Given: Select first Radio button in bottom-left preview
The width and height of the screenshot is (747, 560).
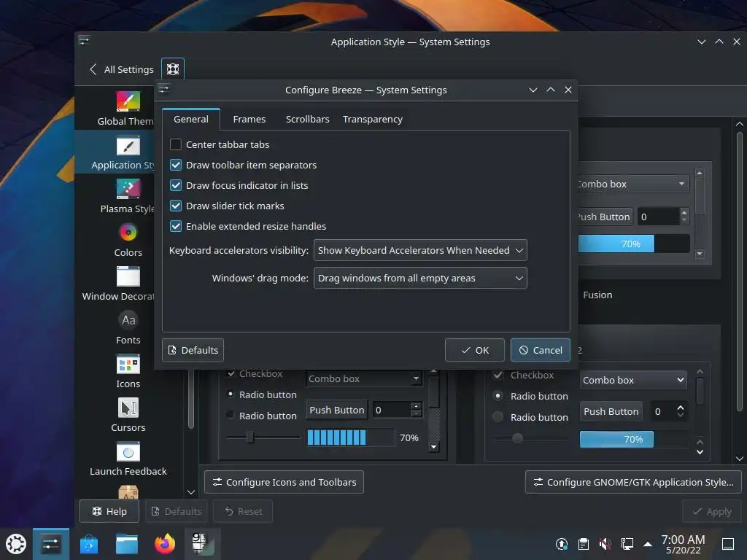Looking at the screenshot, I should tap(231, 394).
